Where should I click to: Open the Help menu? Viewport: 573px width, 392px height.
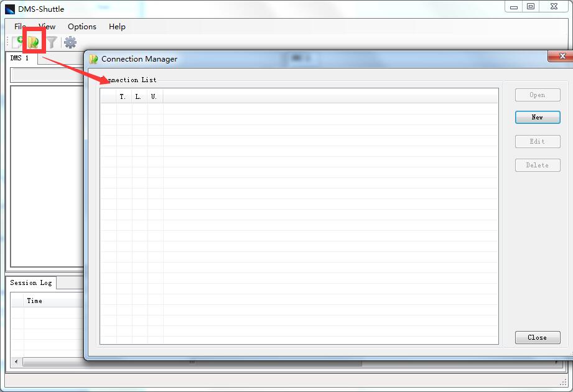[117, 26]
